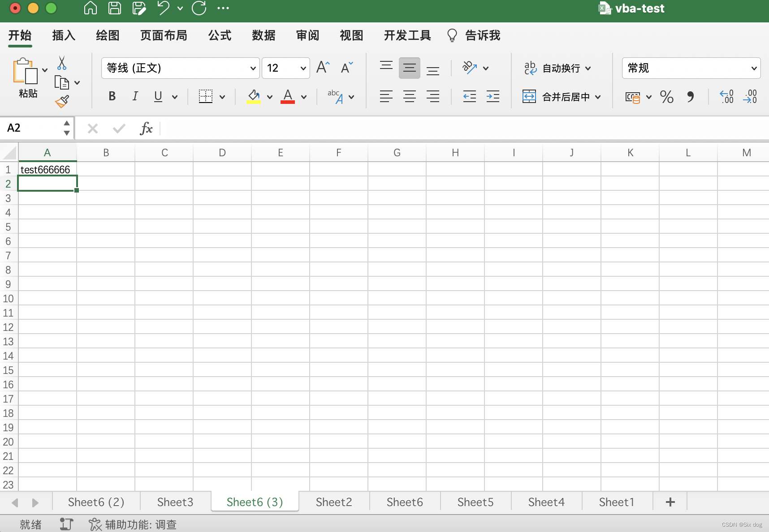Align text right
Viewport: 769px width, 532px height.
click(433, 96)
